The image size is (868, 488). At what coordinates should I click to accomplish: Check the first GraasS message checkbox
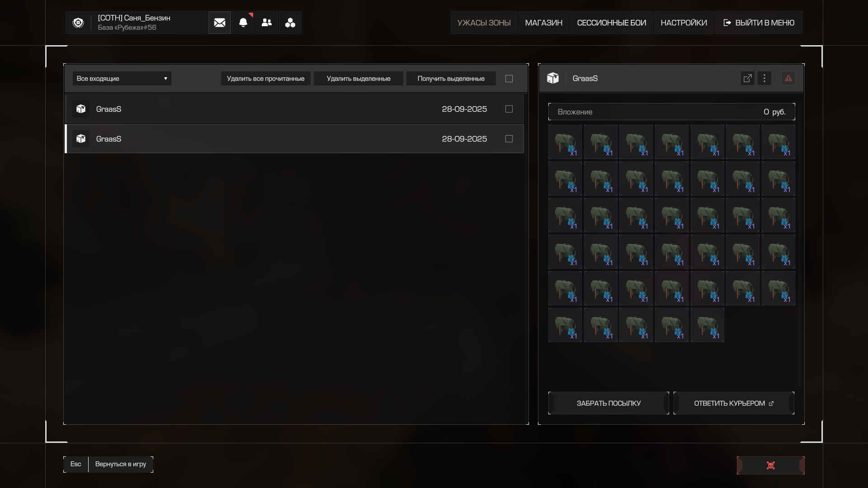[509, 109]
